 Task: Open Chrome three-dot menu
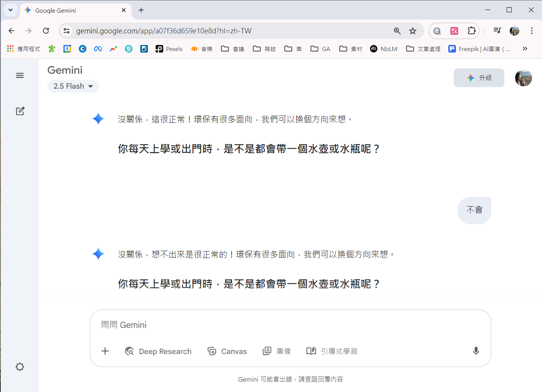532,31
